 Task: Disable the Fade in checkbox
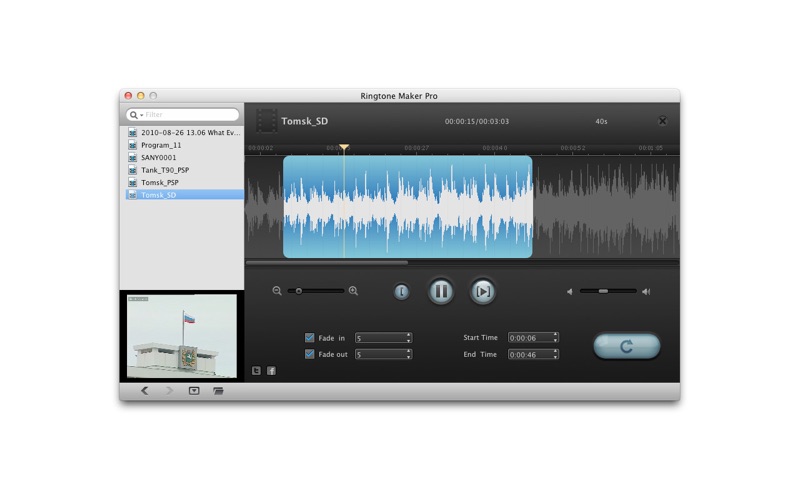[309, 337]
